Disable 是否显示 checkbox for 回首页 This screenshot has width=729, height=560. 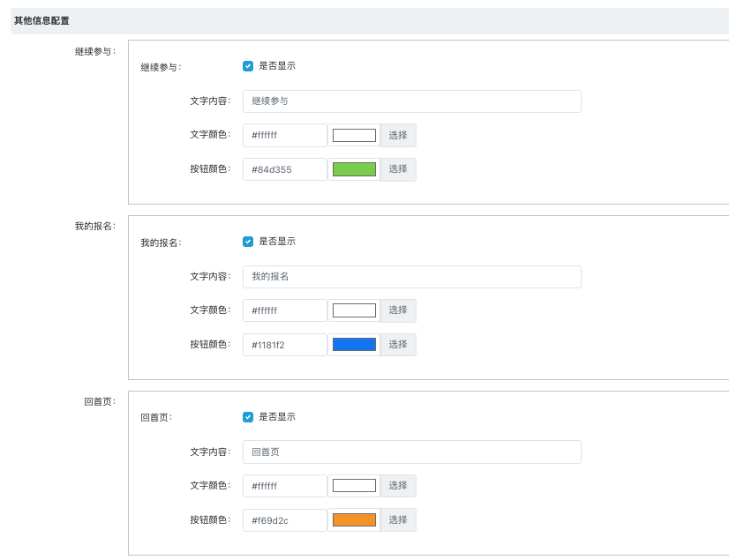coord(248,417)
